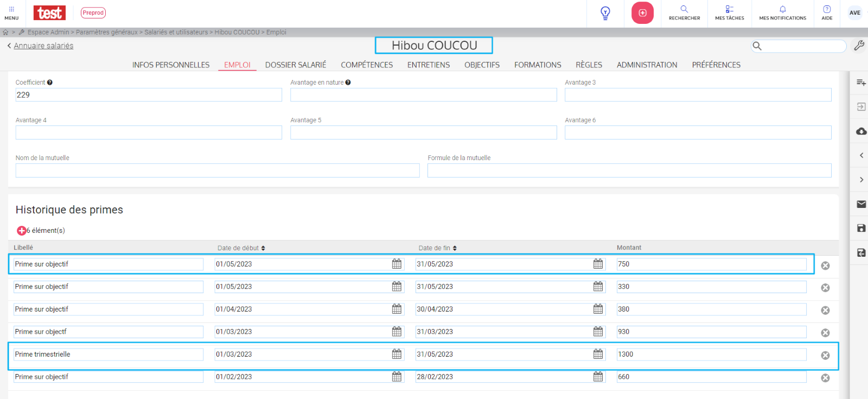
Task: Open end date calendar for Prime trimestrielle
Action: pyautogui.click(x=598, y=354)
